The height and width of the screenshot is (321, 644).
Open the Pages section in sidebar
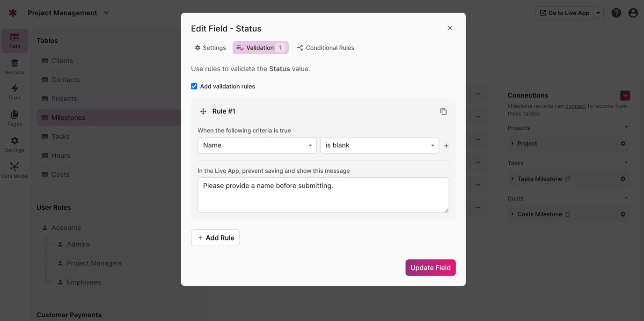pyautogui.click(x=15, y=118)
